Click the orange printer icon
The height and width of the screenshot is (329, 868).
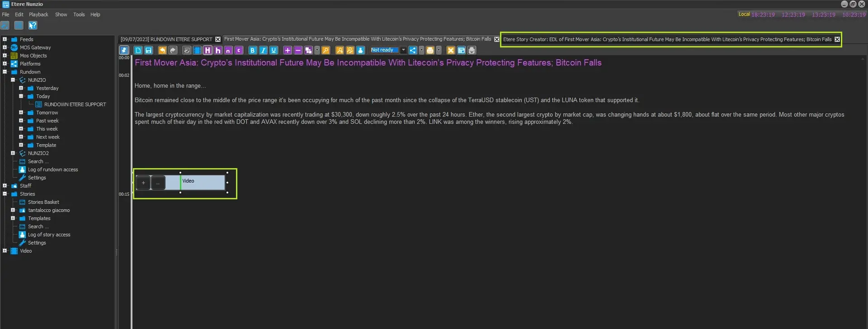coord(430,50)
